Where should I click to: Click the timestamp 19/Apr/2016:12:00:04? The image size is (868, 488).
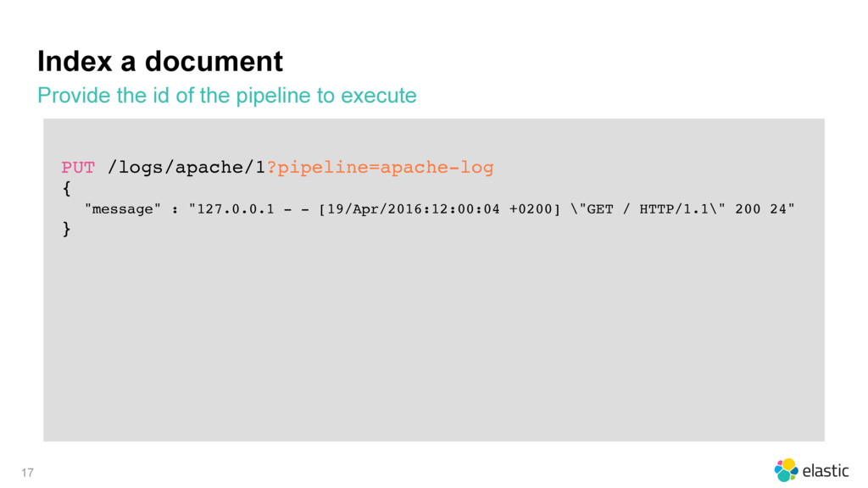pyautogui.click(x=414, y=209)
